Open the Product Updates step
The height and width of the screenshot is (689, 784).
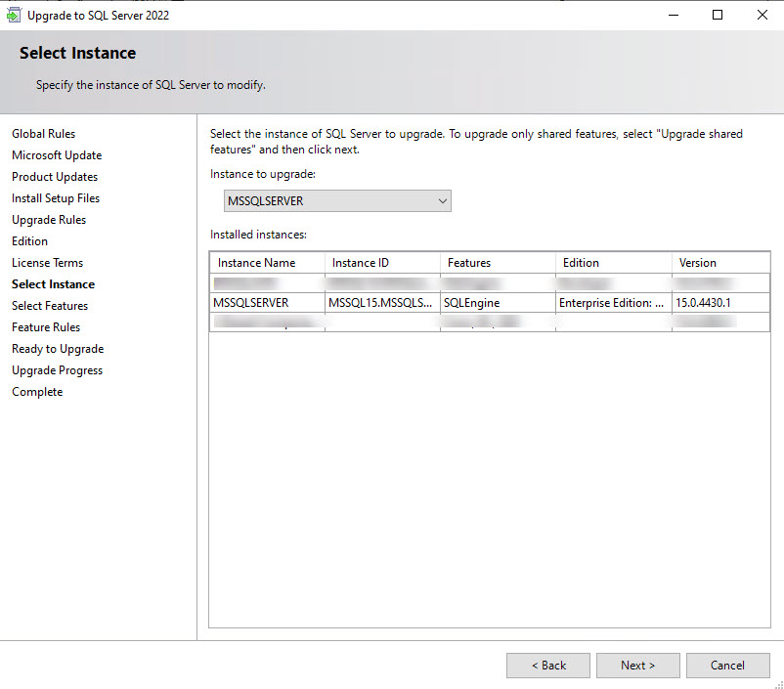click(x=55, y=177)
